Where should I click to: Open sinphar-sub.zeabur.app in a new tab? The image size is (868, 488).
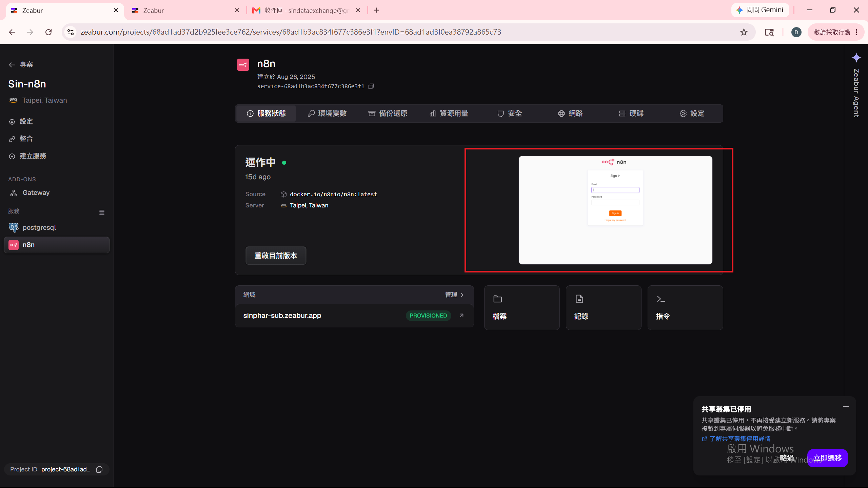pos(461,316)
